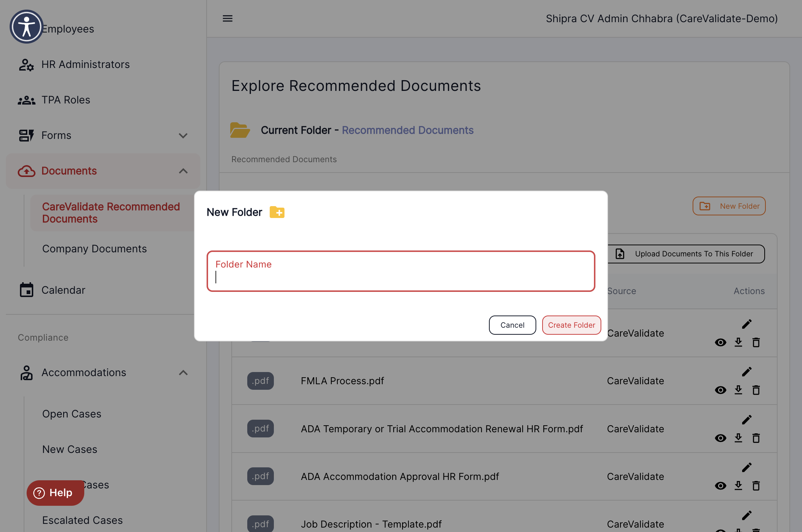This screenshot has width=802, height=532.
Task: View ADA Accommodation Approval HR Form.pdf
Action: pyautogui.click(x=721, y=486)
